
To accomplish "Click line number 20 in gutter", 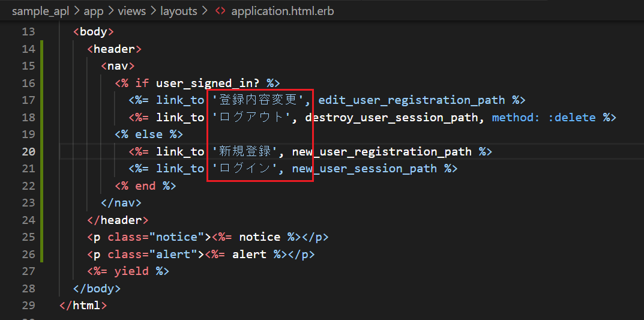I will pos(28,151).
